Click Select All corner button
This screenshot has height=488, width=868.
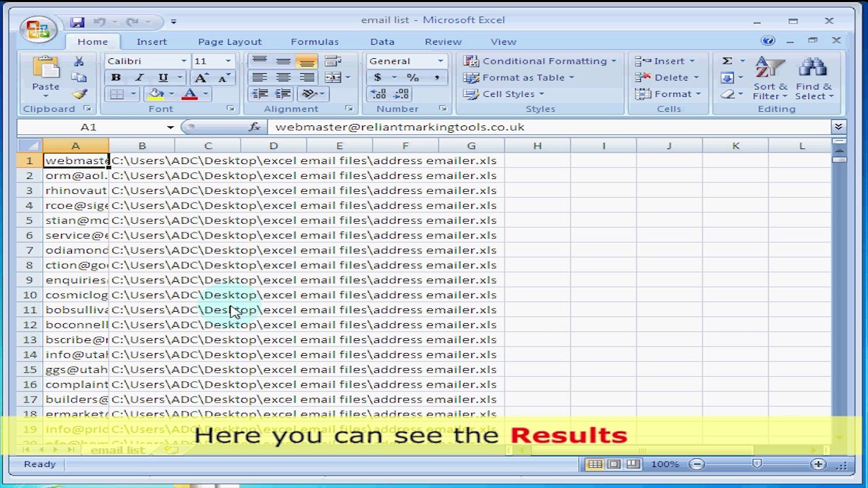(30, 146)
